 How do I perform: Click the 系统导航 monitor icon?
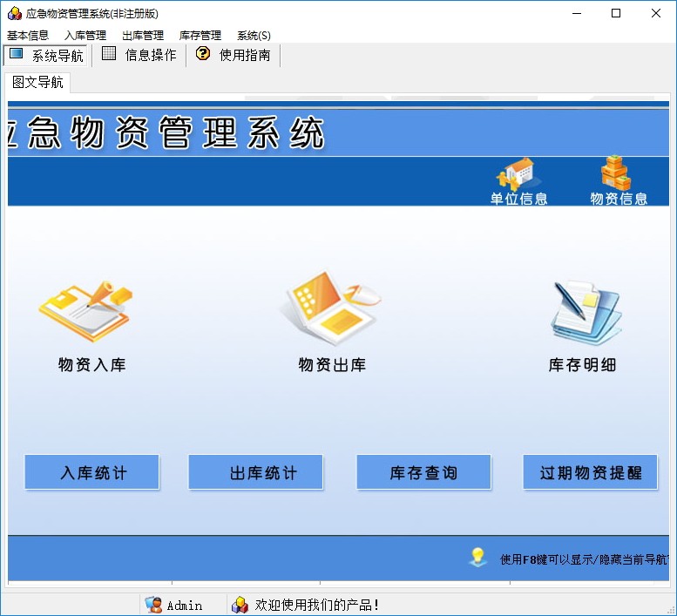[x=17, y=53]
